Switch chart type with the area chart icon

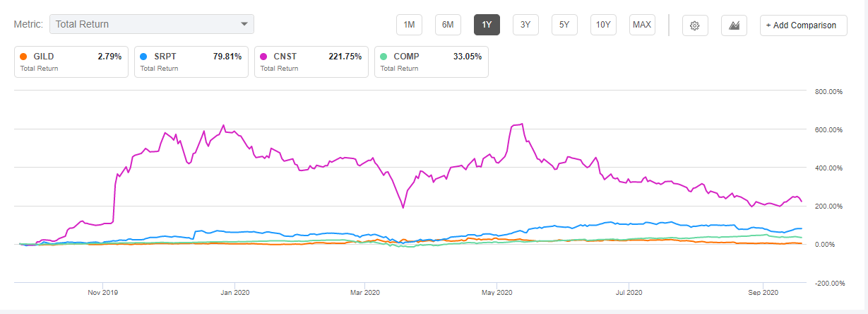click(734, 25)
